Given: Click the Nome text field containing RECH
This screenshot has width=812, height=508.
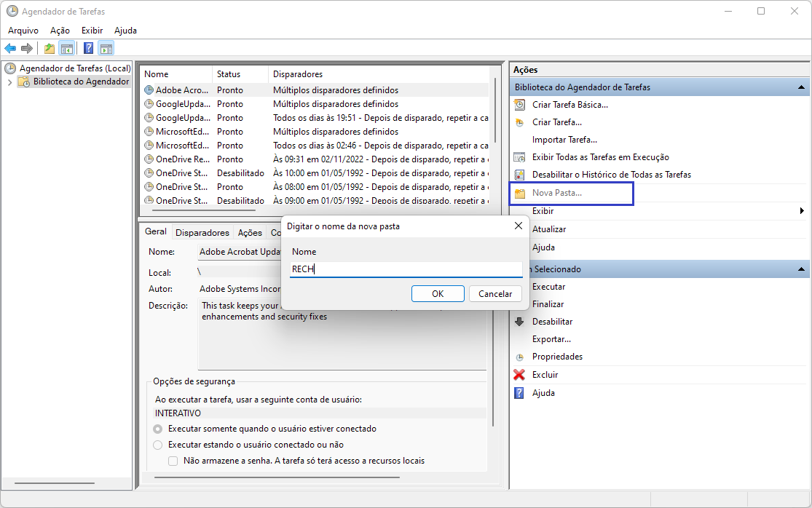Looking at the screenshot, I should coord(406,269).
